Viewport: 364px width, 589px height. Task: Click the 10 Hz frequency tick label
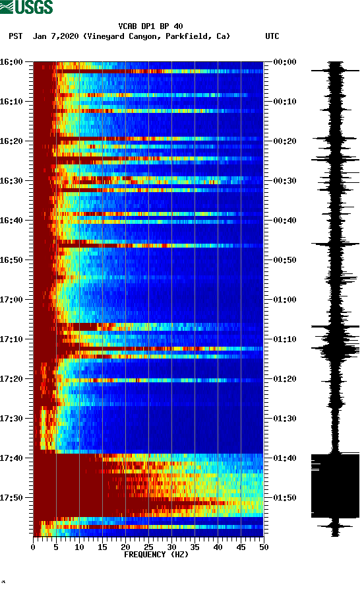pos(79,547)
